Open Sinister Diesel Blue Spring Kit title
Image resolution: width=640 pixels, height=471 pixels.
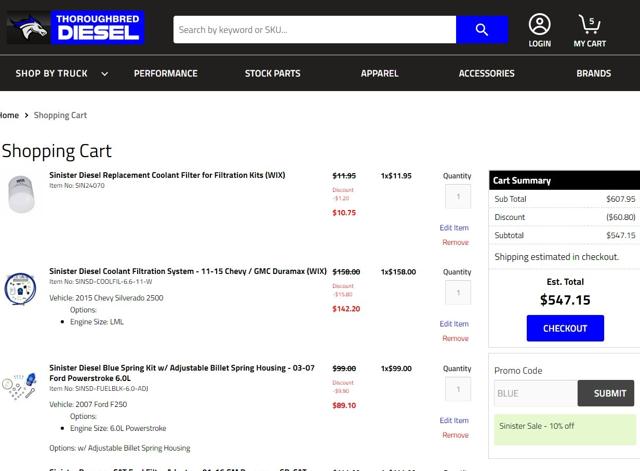pyautogui.click(x=182, y=373)
